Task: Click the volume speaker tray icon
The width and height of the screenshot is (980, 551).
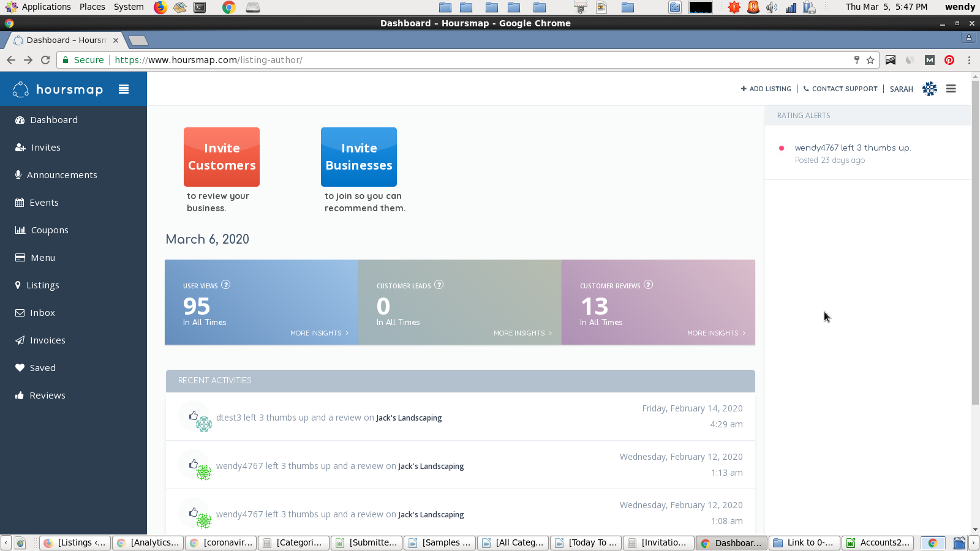Action: coord(772,7)
